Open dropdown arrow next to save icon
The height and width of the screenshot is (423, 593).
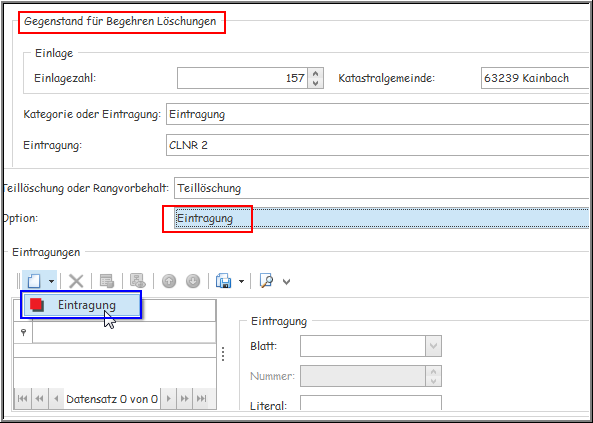(x=241, y=281)
